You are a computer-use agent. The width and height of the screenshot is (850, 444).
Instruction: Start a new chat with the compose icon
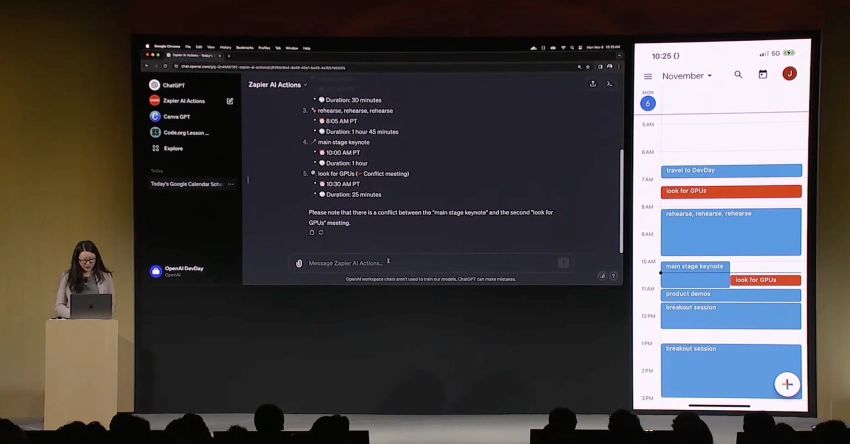tap(230, 101)
